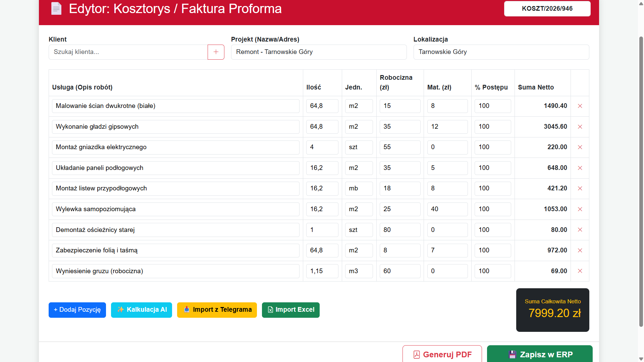Edit material cost 7 for Zabezpieczenie folią

(447, 250)
